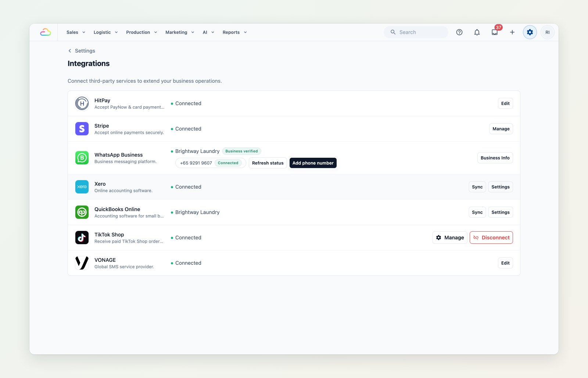Open the settings gear in top bar
The height and width of the screenshot is (378, 588).
pos(530,32)
